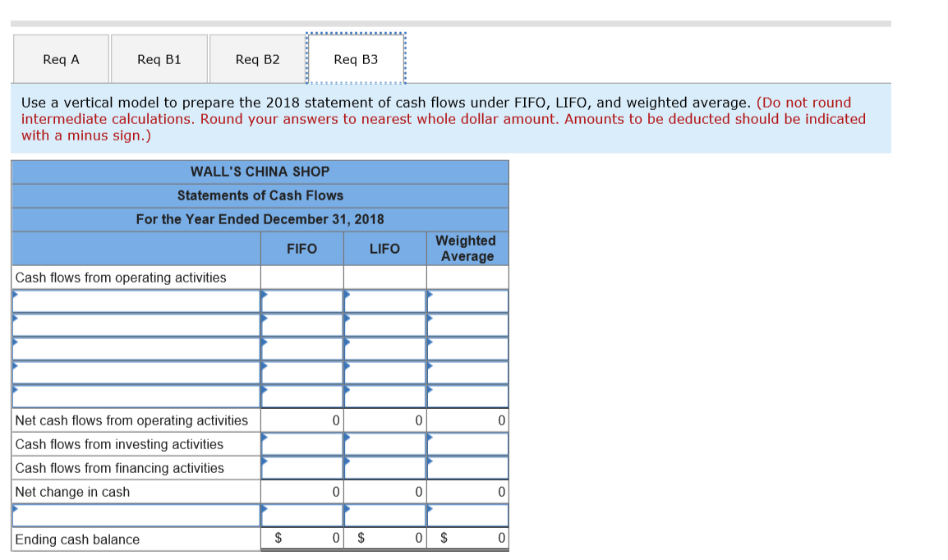
Task: Click LIFO cell in third operating row
Action: pyautogui.click(x=384, y=349)
